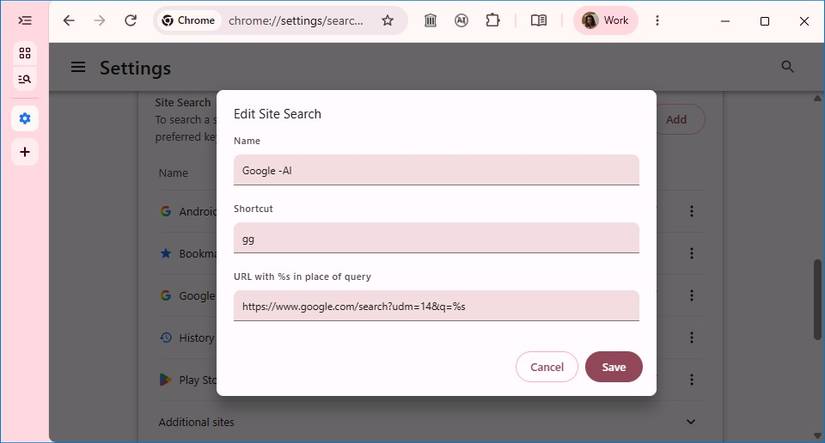Viewport: 825px width, 443px height.
Task: Reload the settings page
Action: coord(130,21)
